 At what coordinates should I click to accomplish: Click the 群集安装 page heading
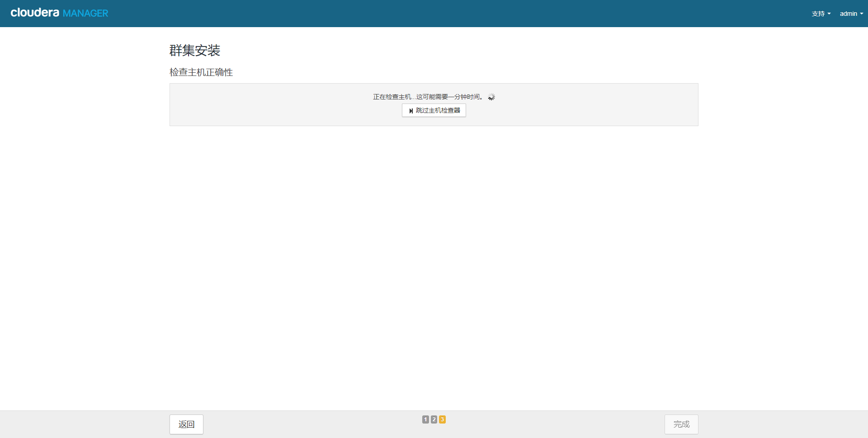pyautogui.click(x=195, y=50)
